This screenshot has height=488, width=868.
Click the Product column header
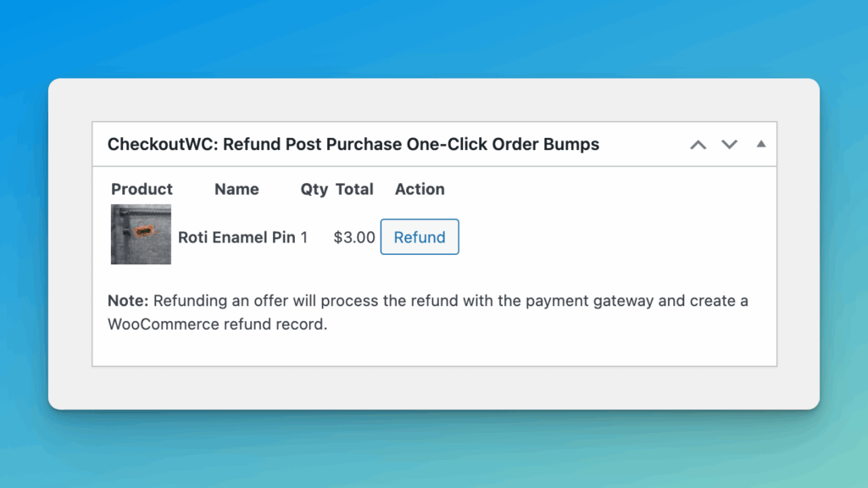coord(142,189)
